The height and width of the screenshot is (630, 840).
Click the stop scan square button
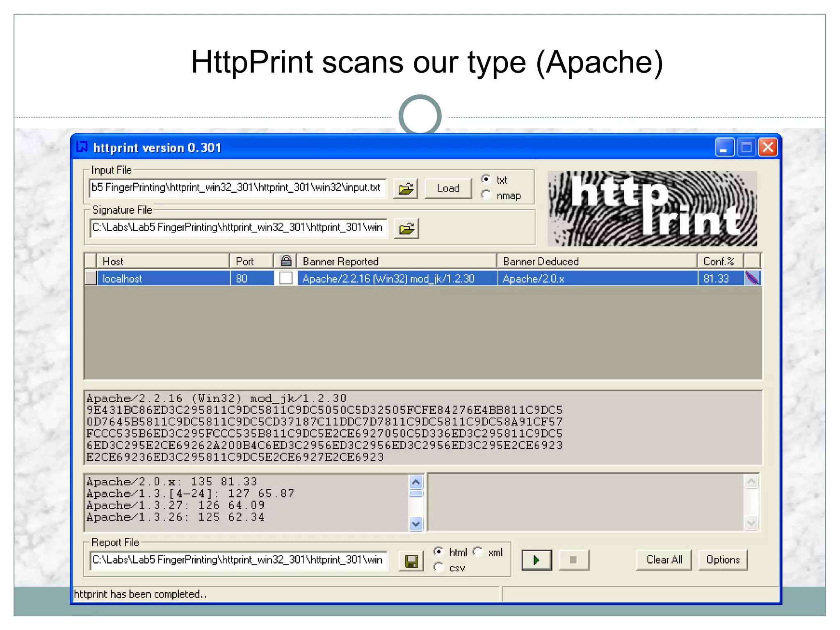(573, 560)
